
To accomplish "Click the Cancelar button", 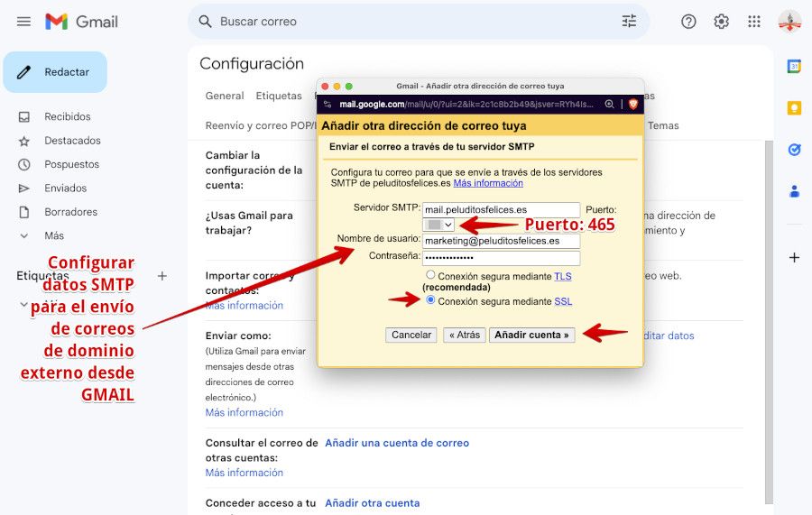I will pyautogui.click(x=411, y=335).
